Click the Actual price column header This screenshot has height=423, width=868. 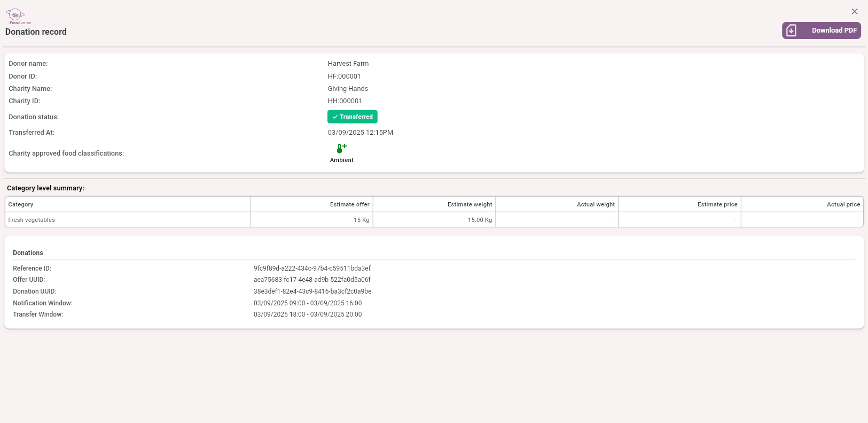pos(843,204)
